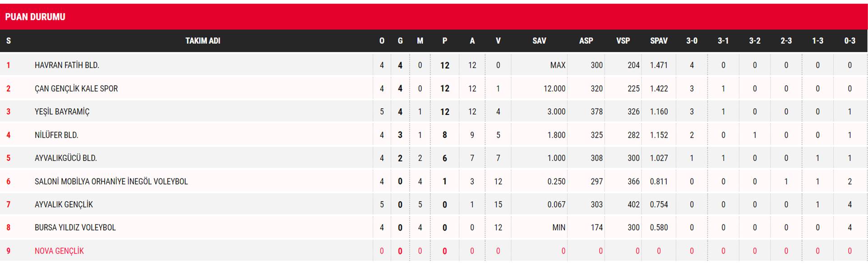Click the ASP column header
Screen dimensions: 868x272
coord(586,41)
